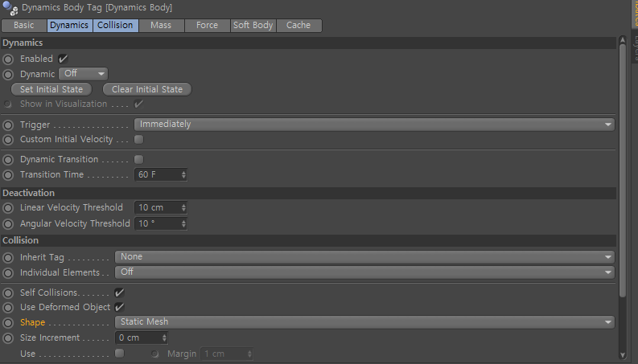
Task: Open the Trigger Immediately dropdown
Action: pyautogui.click(x=374, y=125)
